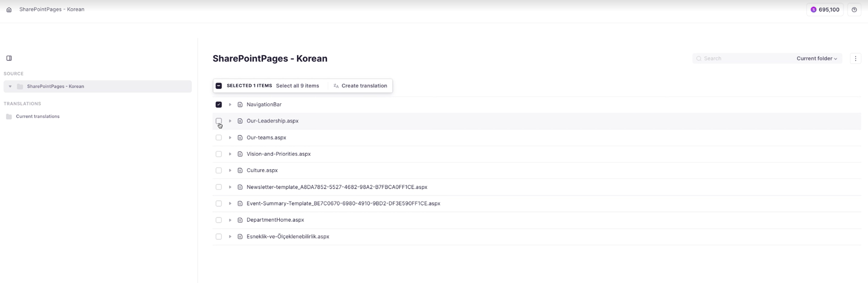Click the translate icon beside Create translation
This screenshot has width=868, height=283.
tap(336, 86)
